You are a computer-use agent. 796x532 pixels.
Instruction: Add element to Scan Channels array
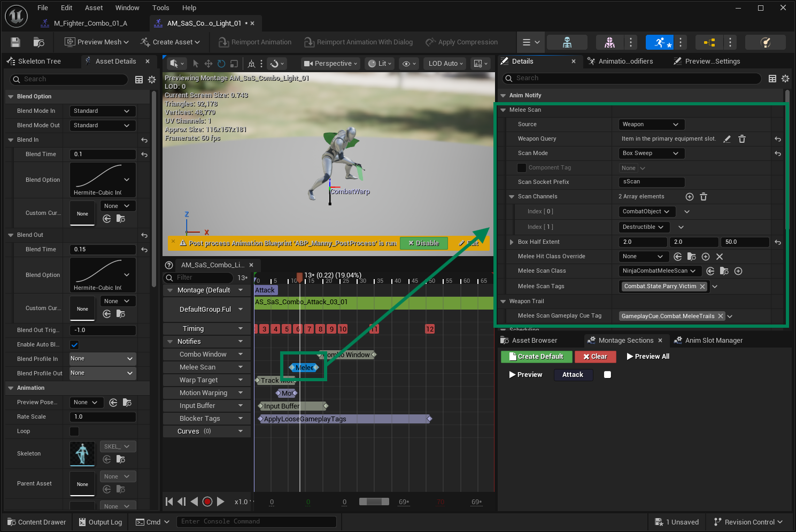tap(690, 197)
